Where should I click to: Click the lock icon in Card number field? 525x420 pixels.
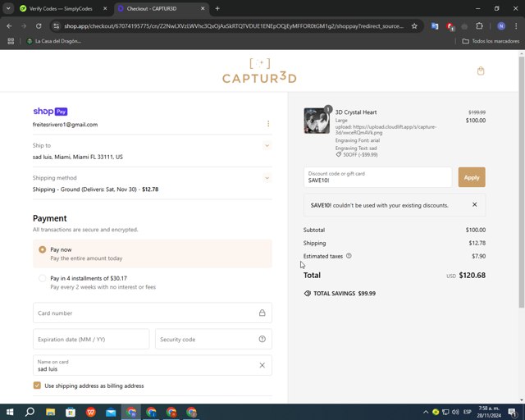click(262, 313)
